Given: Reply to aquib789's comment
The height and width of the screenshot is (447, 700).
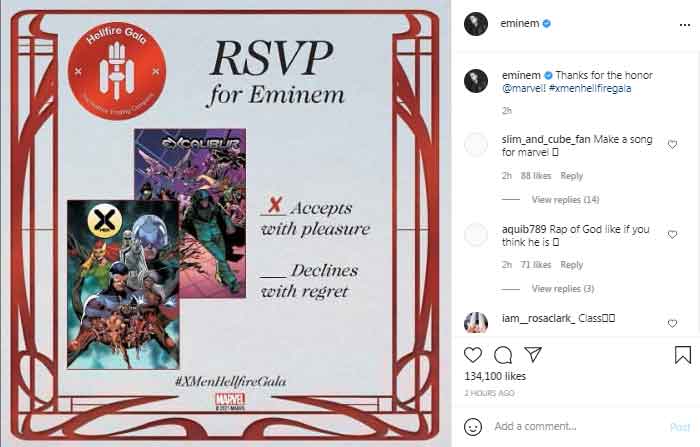Looking at the screenshot, I should coord(571,265).
